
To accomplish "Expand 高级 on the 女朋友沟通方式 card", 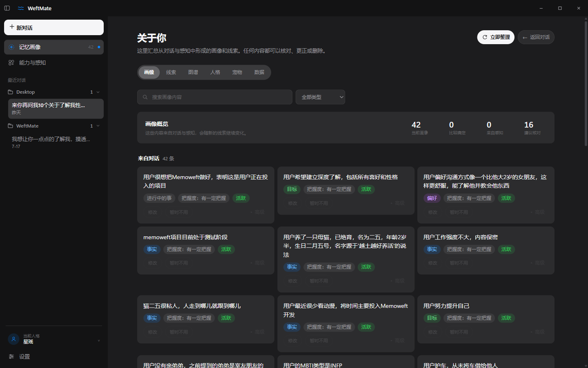I will [x=538, y=212].
